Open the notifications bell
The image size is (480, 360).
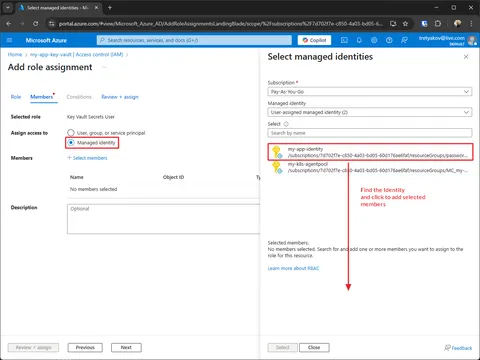tap(359, 40)
